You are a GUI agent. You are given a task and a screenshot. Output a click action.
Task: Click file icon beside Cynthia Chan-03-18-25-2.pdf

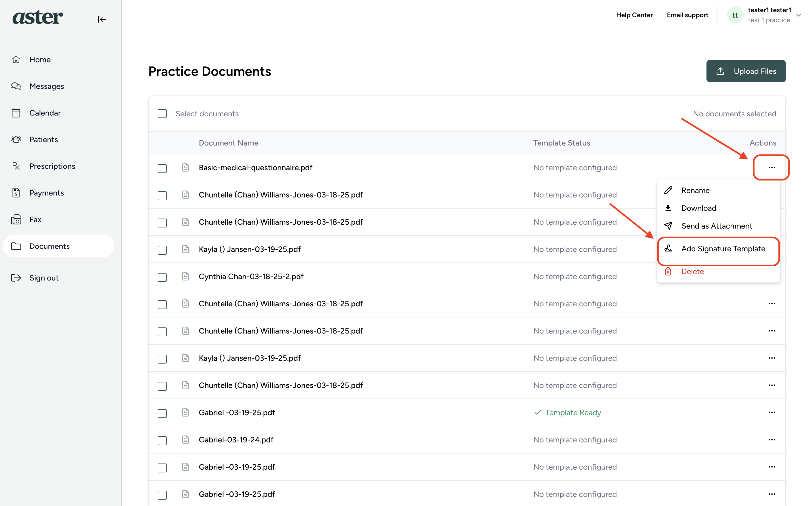point(186,276)
